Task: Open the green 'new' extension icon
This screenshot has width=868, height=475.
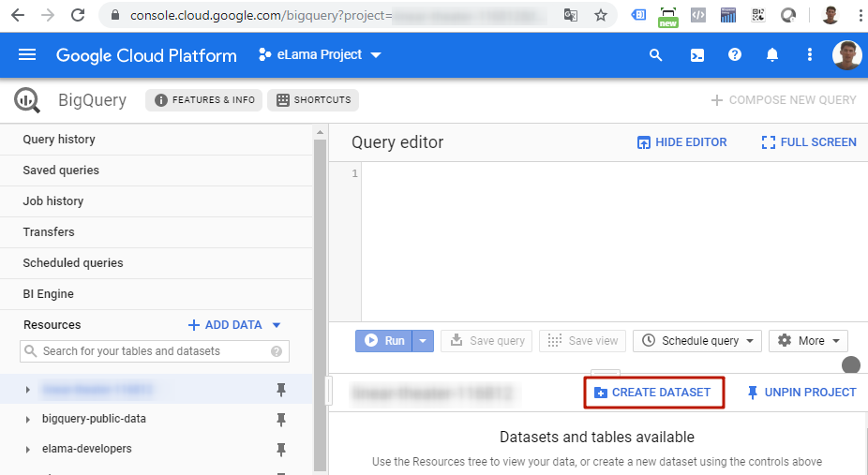Action: pyautogui.click(x=668, y=17)
